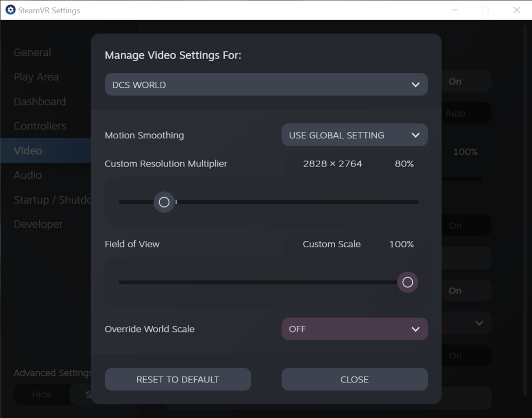Open the Override World Scale dropdown
This screenshot has height=418, width=532.
click(354, 329)
